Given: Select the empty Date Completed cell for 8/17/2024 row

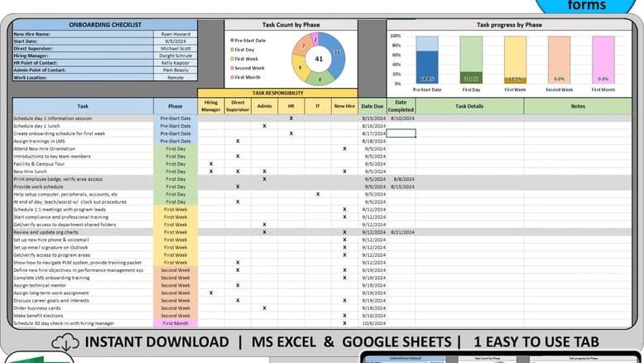Looking at the screenshot, I should (x=401, y=133).
